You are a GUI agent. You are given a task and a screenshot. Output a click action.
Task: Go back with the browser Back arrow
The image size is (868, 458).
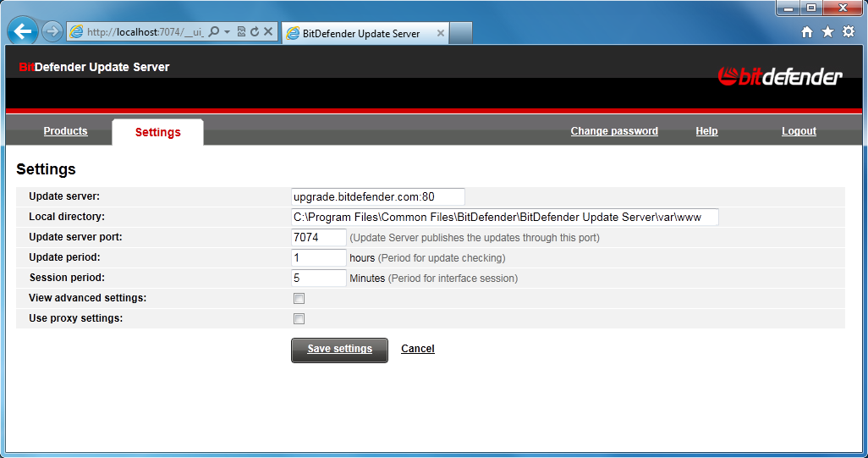23,31
